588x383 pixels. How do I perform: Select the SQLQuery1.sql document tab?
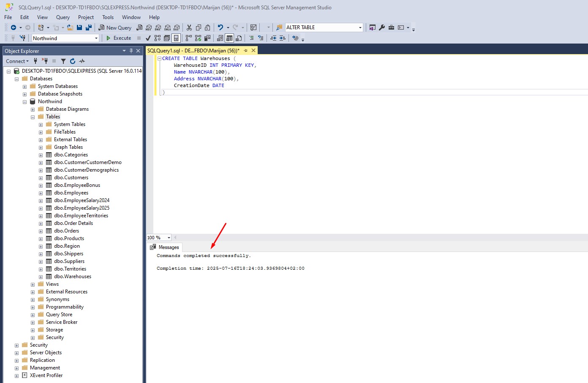tap(193, 50)
